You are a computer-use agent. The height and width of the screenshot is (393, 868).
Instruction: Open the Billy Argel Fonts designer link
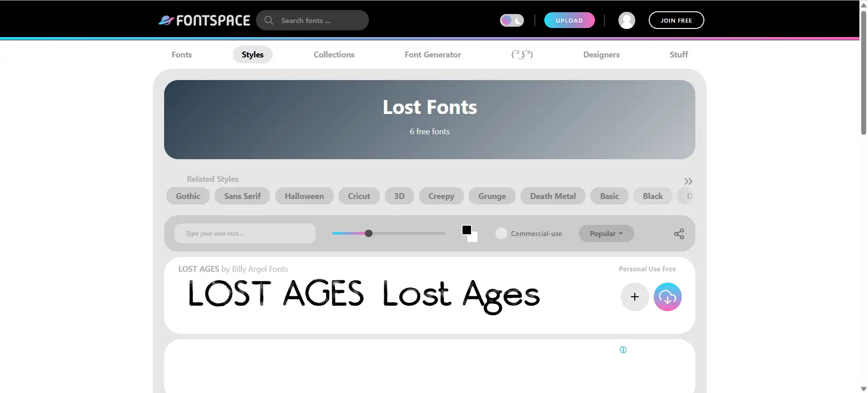pyautogui.click(x=260, y=269)
